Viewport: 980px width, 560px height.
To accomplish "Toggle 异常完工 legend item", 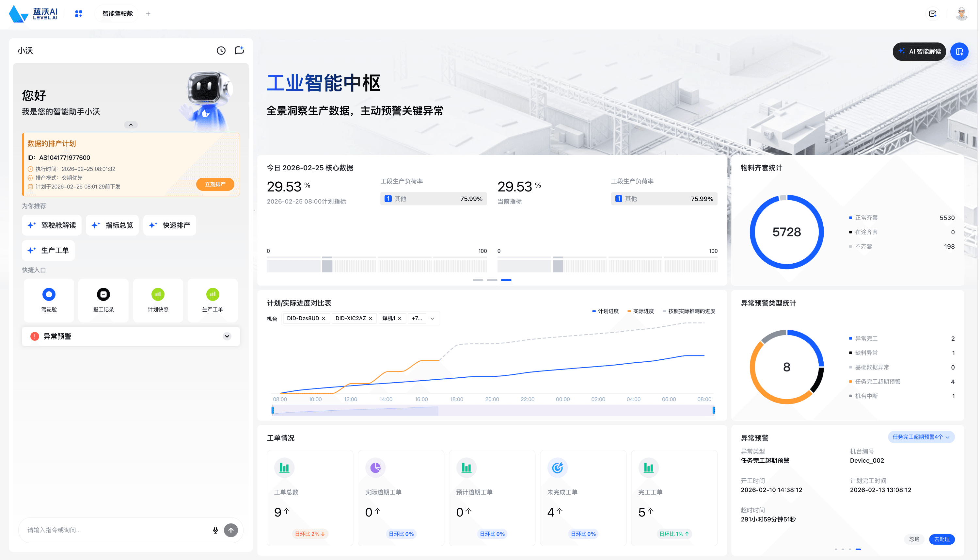I will pyautogui.click(x=863, y=338).
